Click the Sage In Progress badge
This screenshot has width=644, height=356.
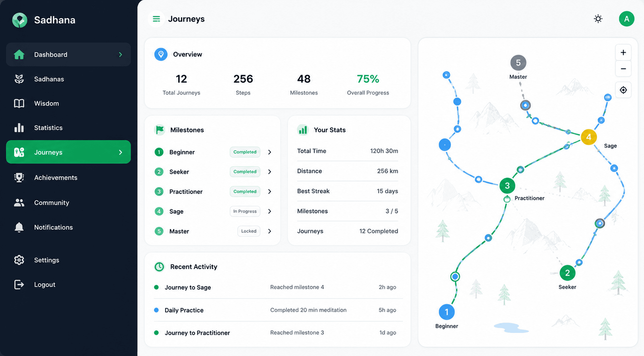coord(245,211)
